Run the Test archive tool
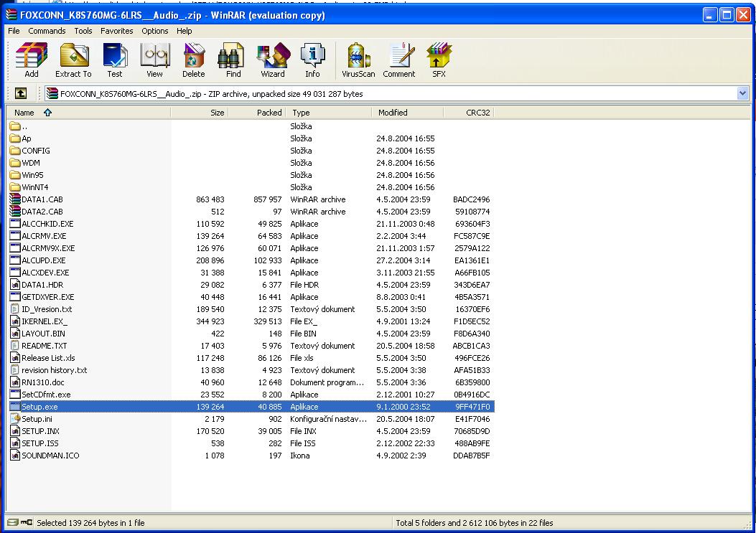Viewport: 756px width, 533px height. click(115, 60)
